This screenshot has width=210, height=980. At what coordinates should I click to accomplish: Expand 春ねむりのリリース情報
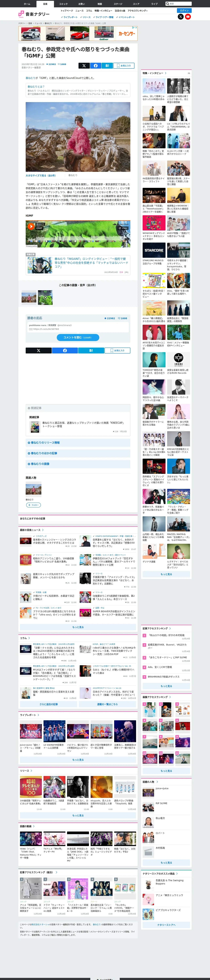pos(78,442)
